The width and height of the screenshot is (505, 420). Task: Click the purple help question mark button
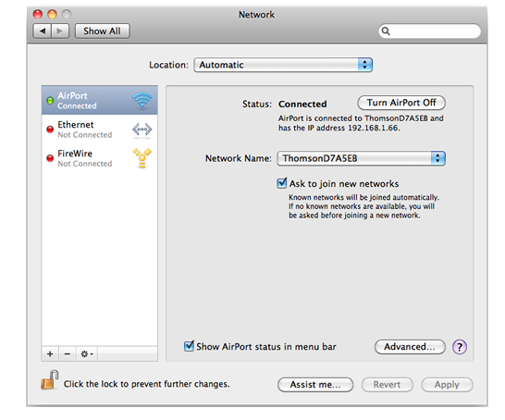coord(460,347)
